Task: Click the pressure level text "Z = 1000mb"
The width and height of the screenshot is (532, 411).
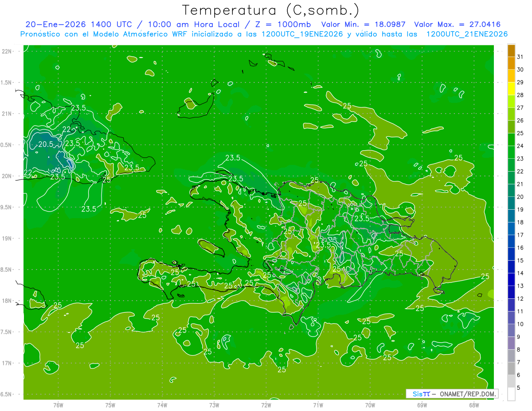Action: [283, 24]
